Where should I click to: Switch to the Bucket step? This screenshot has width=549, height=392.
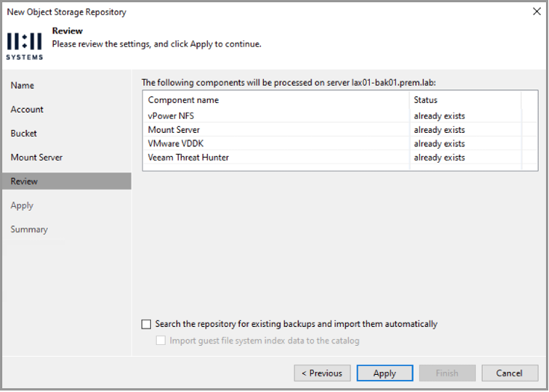point(24,134)
